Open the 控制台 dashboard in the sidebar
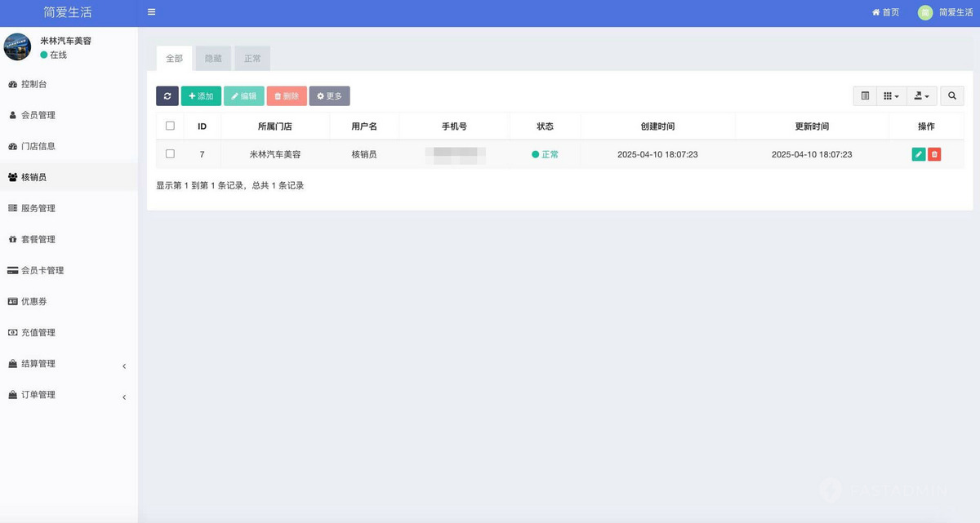 (x=39, y=84)
